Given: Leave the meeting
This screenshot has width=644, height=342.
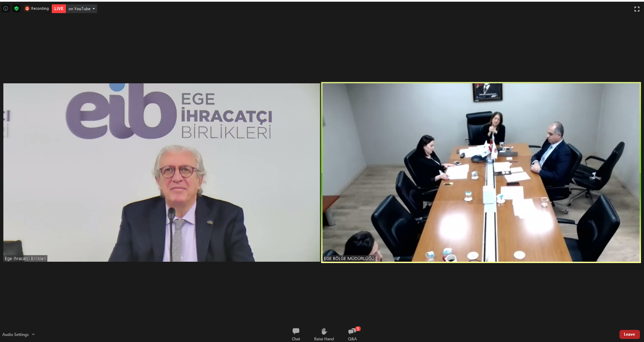Looking at the screenshot, I should 629,334.
